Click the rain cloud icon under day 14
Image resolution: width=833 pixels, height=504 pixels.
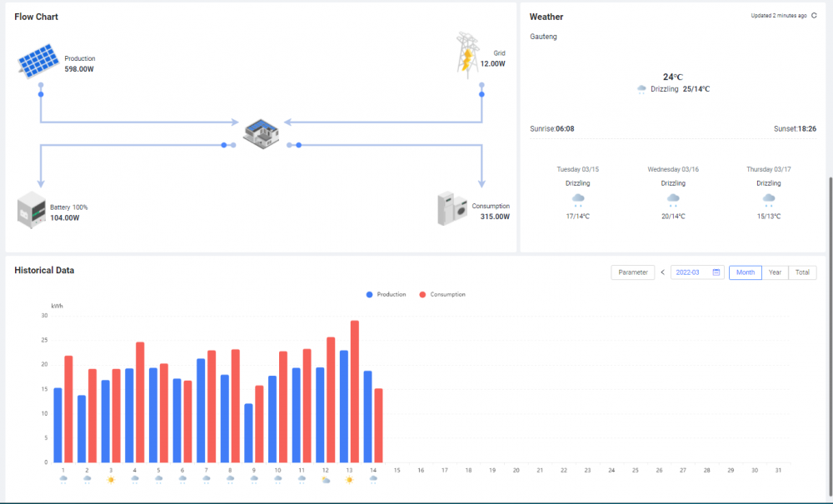pos(373,480)
